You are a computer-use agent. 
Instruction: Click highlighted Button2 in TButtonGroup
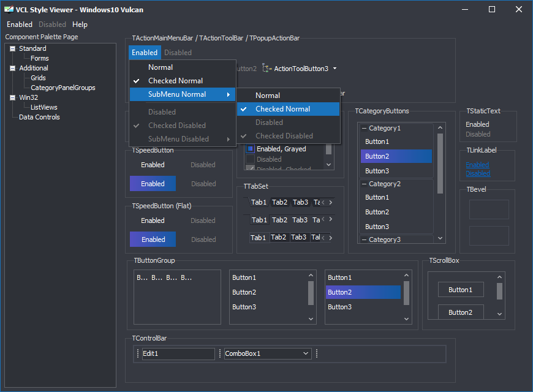[x=363, y=292]
